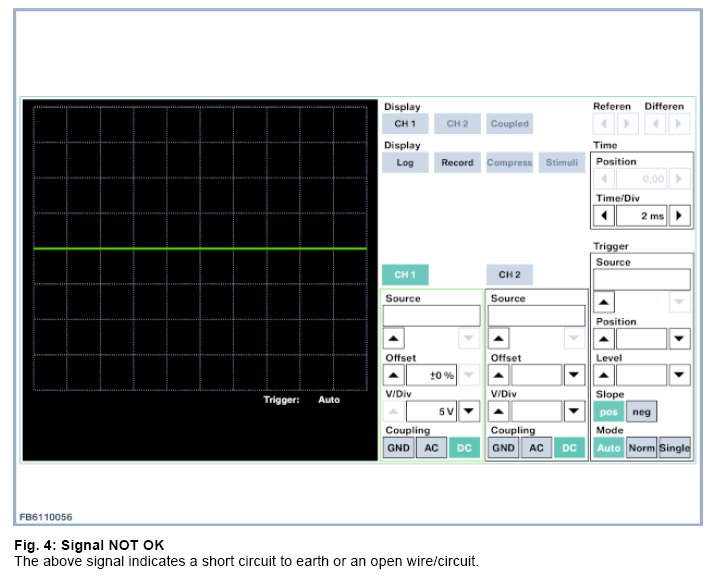Open Trigger Level down arrow
The width and height of the screenshot is (720, 585).
pos(680,376)
